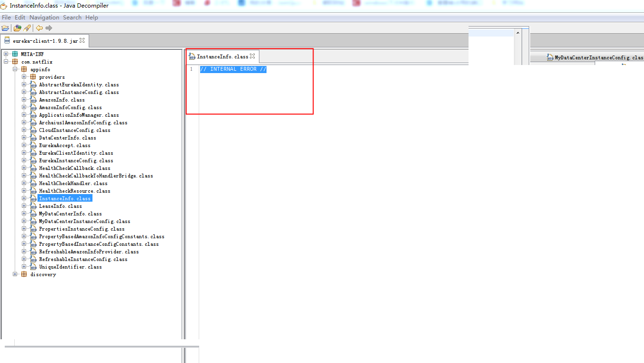Screen dimensions: 644x363
Task: Click the LeaseInfo.class file icon
Action: (x=33, y=206)
